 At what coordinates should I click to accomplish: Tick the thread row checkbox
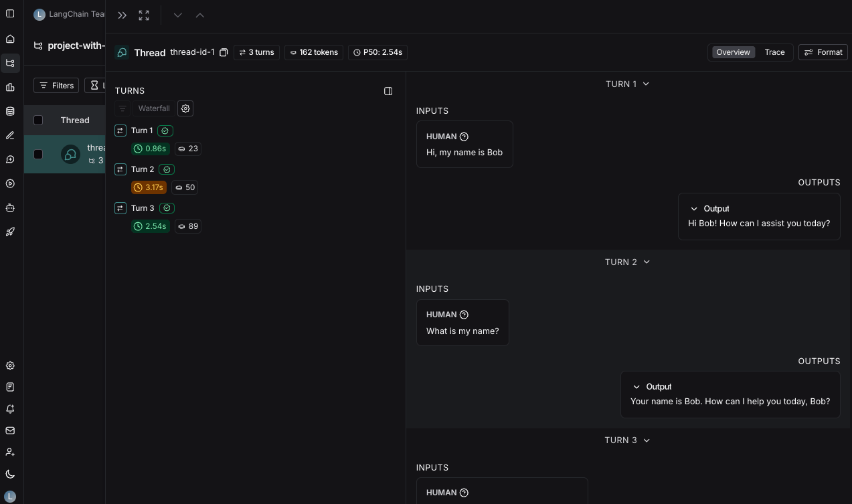coord(38,155)
